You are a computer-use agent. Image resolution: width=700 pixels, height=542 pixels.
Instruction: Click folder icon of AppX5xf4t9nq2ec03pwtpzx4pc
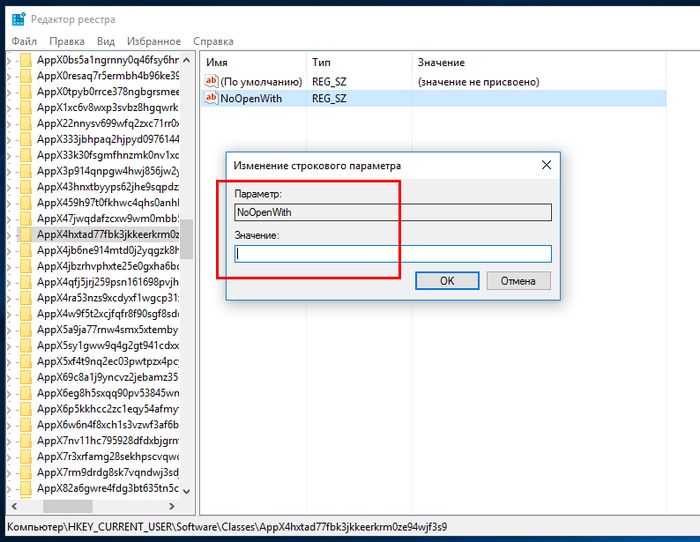tap(26, 361)
